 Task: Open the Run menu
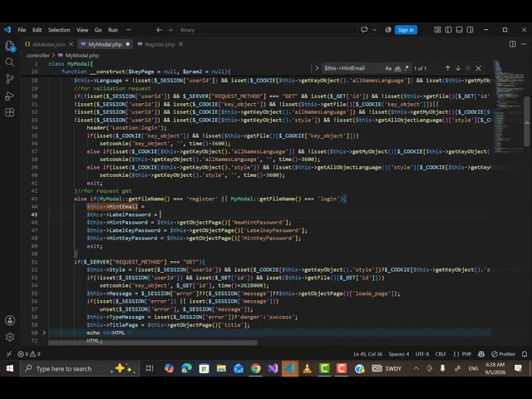click(x=113, y=30)
